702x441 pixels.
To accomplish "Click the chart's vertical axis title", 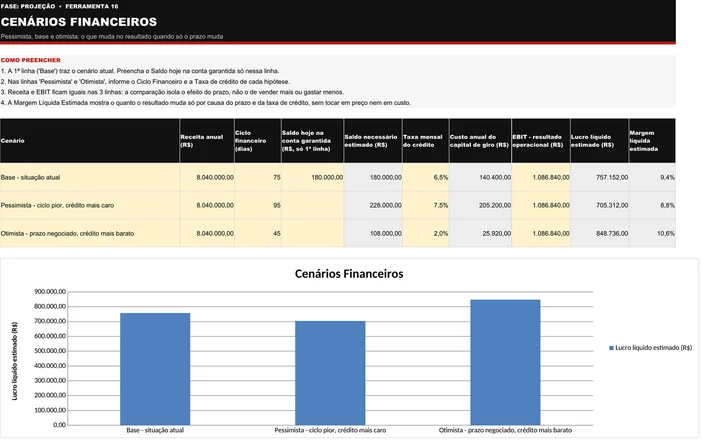I will click(x=15, y=361).
